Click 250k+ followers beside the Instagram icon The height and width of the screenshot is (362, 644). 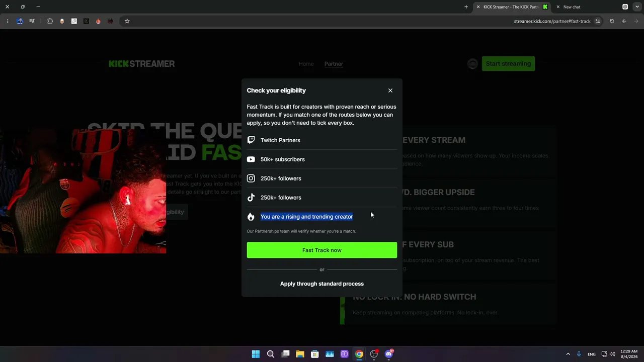click(281, 178)
